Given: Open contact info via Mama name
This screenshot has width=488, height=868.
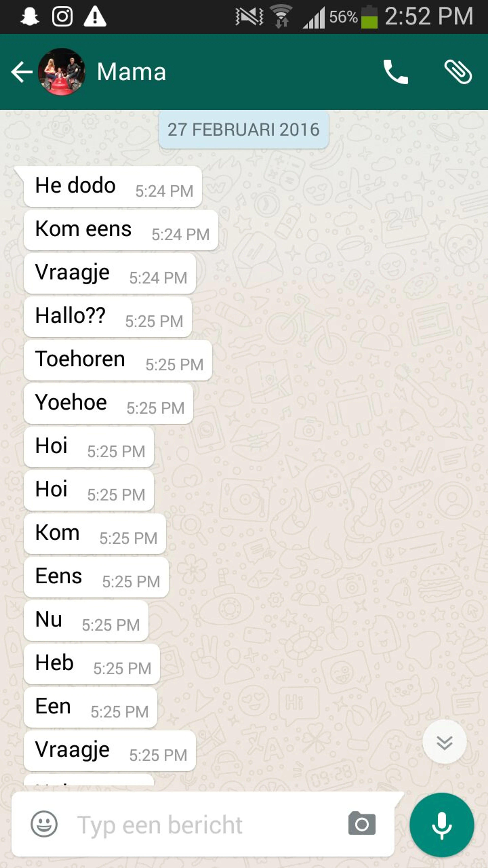Looking at the screenshot, I should coord(131,72).
